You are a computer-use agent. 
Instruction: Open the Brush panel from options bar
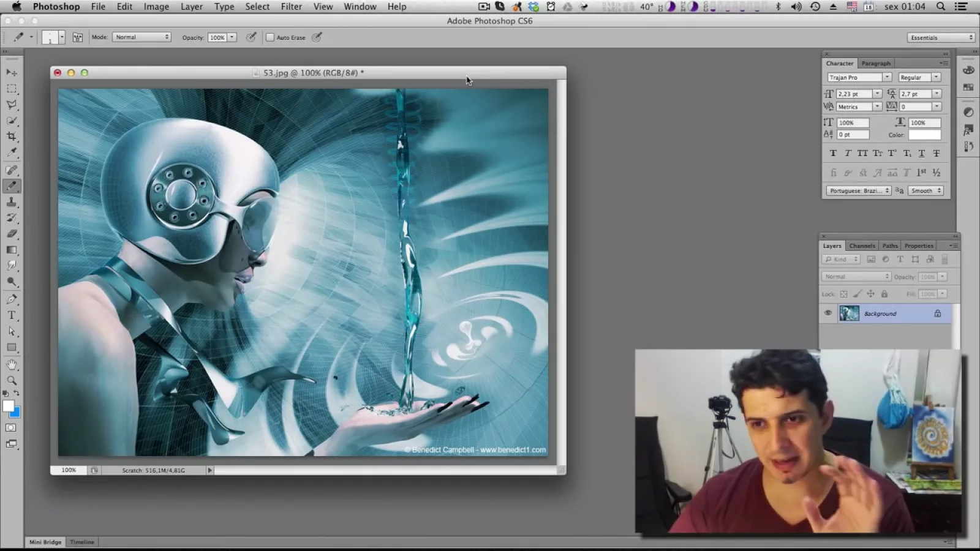[78, 37]
